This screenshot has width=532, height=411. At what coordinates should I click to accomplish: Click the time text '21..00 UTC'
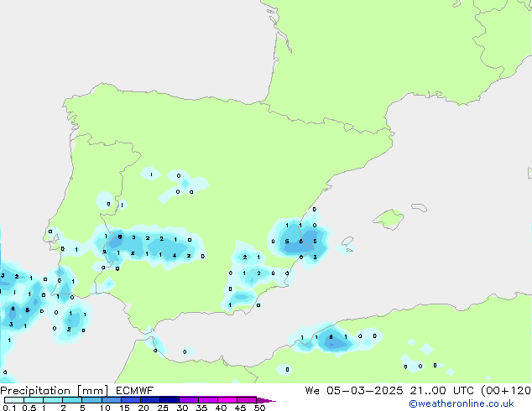(x=441, y=391)
